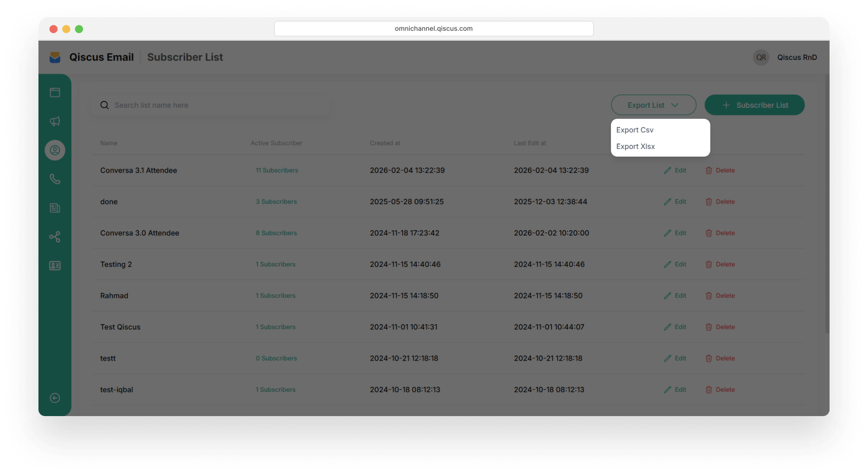Click the newspaper template icon in sidebar
The height and width of the screenshot is (476, 868).
55,208
